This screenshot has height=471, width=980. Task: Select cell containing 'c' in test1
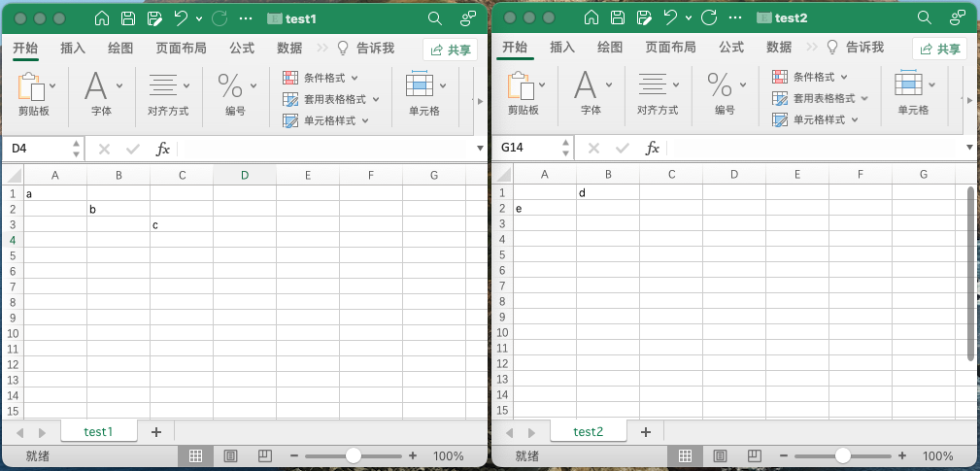[x=182, y=224]
